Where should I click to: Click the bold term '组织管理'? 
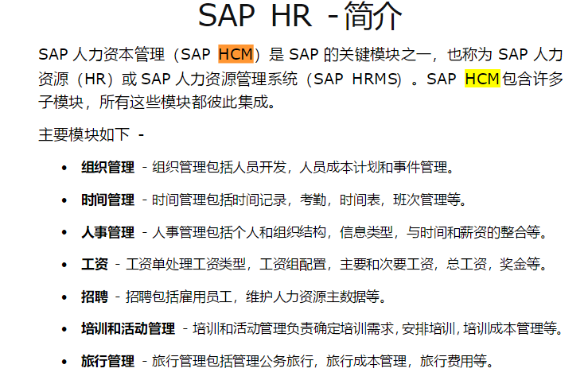pos(107,167)
